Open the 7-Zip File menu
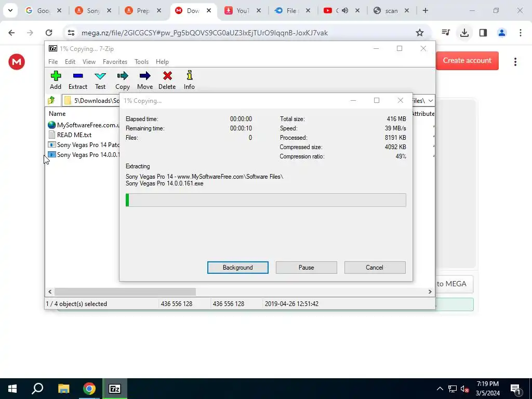The image size is (532, 399). pos(53,62)
